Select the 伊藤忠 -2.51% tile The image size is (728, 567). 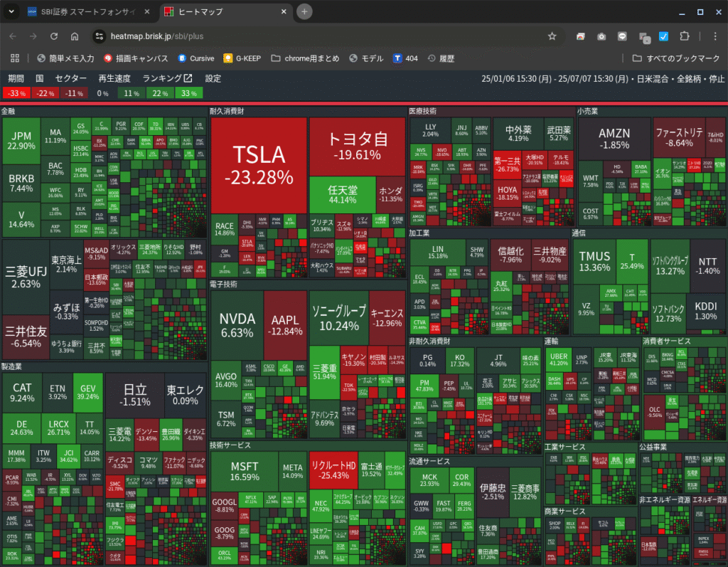tap(493, 492)
